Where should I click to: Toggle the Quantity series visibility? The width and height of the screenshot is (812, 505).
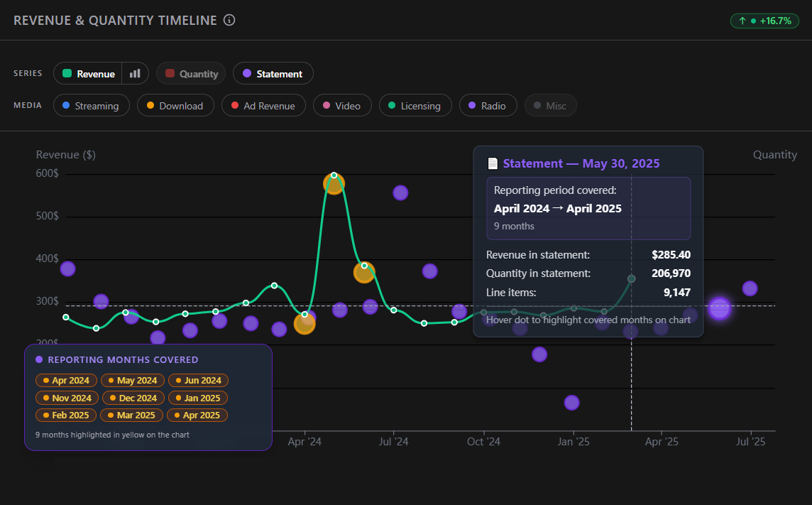pyautogui.click(x=190, y=73)
